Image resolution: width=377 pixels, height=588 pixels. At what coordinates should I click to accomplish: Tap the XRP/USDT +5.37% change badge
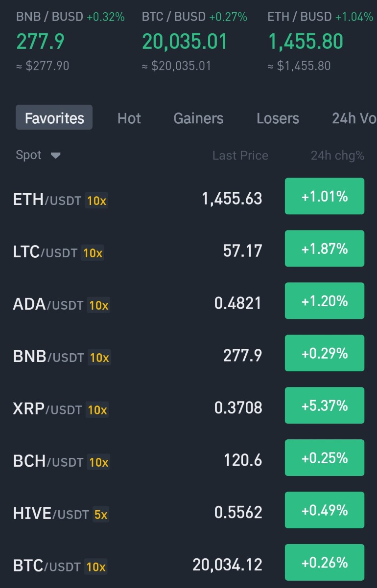pyautogui.click(x=325, y=405)
